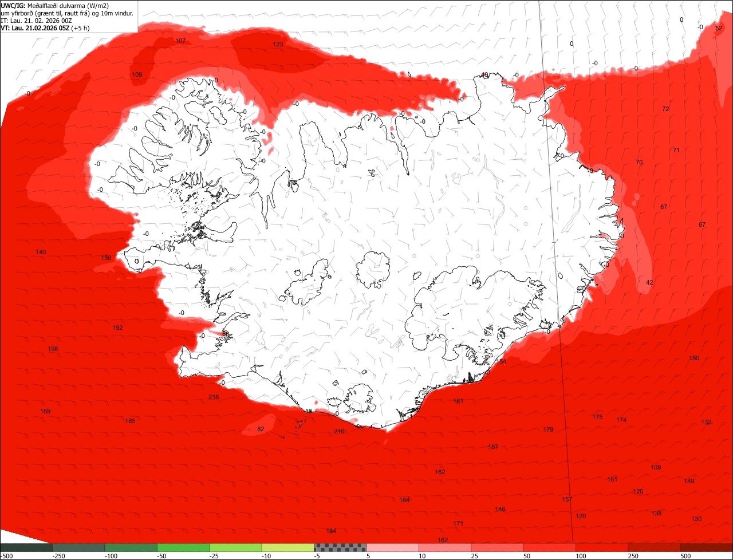The image size is (733, 560).
Task: Click the flux value 130
Action: coord(696,519)
